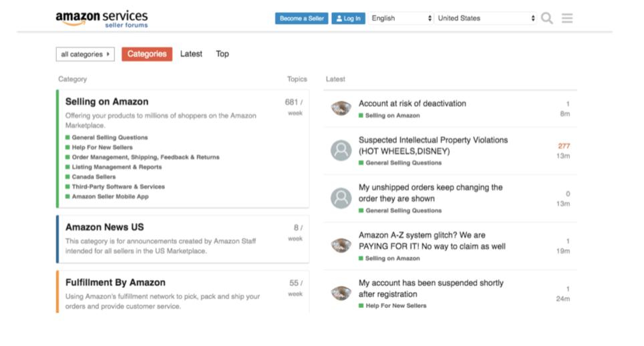This screenshot has width=644, height=346.
Task: Open the Selling on Amazon category
Action: [x=107, y=102]
